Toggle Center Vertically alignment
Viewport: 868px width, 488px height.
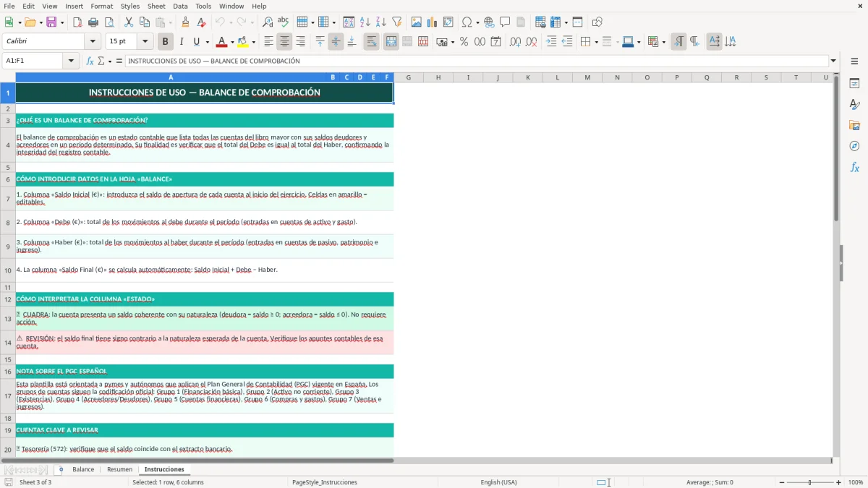[x=336, y=42]
